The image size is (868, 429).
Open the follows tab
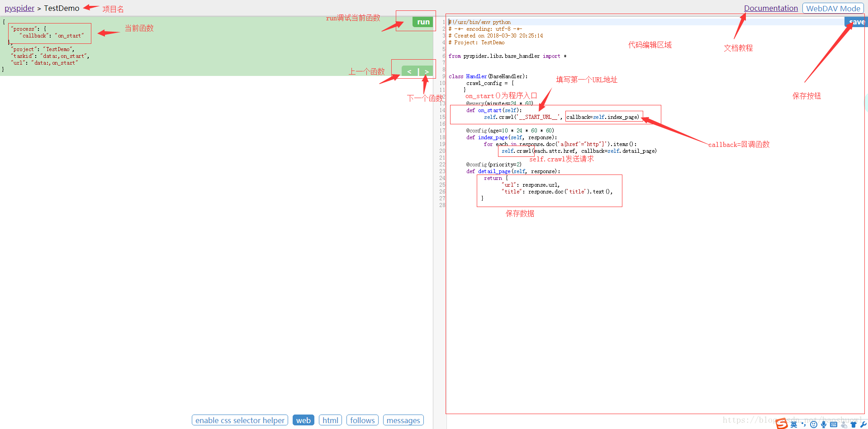(362, 420)
